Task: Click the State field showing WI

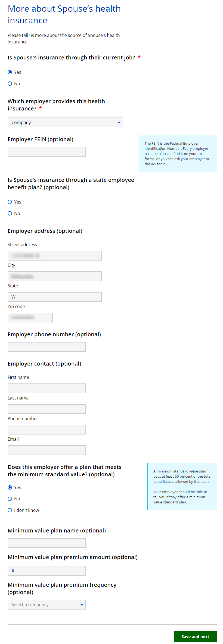Action: pos(55,297)
